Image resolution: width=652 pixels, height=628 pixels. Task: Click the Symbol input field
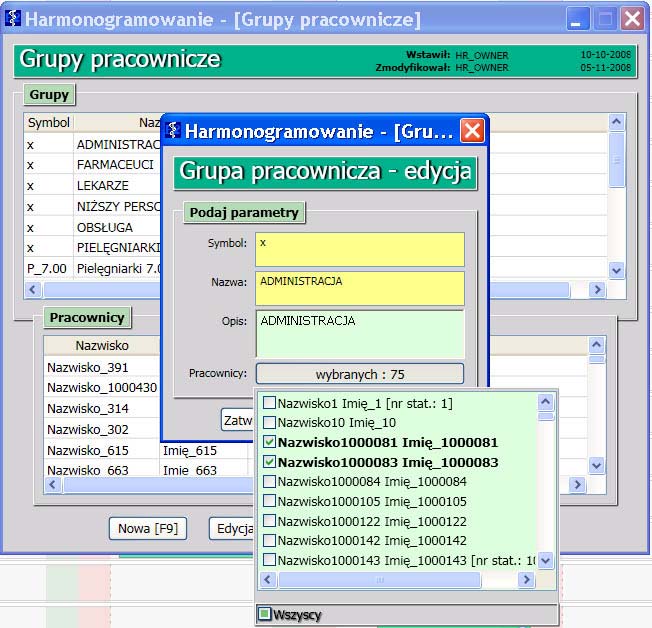click(360, 249)
